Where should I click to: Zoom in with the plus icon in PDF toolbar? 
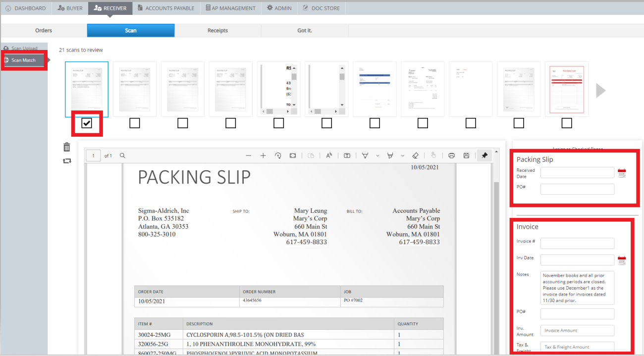pyautogui.click(x=263, y=155)
